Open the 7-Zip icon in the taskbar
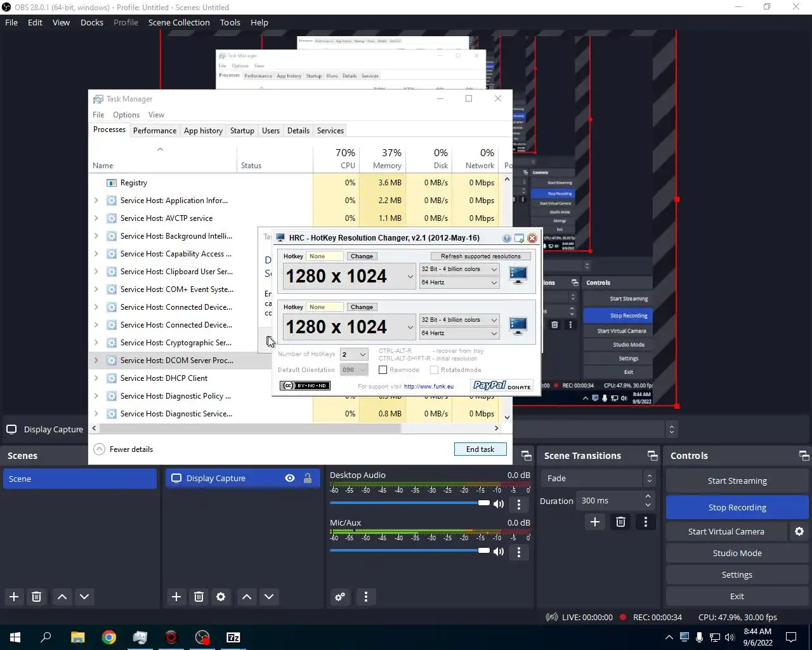The image size is (812, 650). [233, 637]
